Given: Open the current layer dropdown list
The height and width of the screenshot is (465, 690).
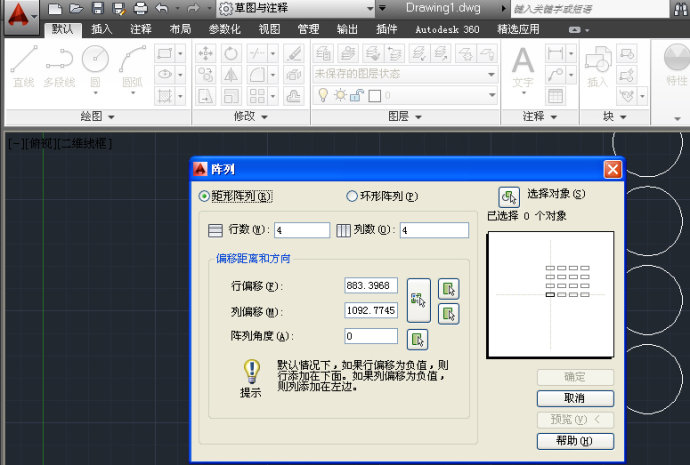Looking at the screenshot, I should (x=492, y=95).
